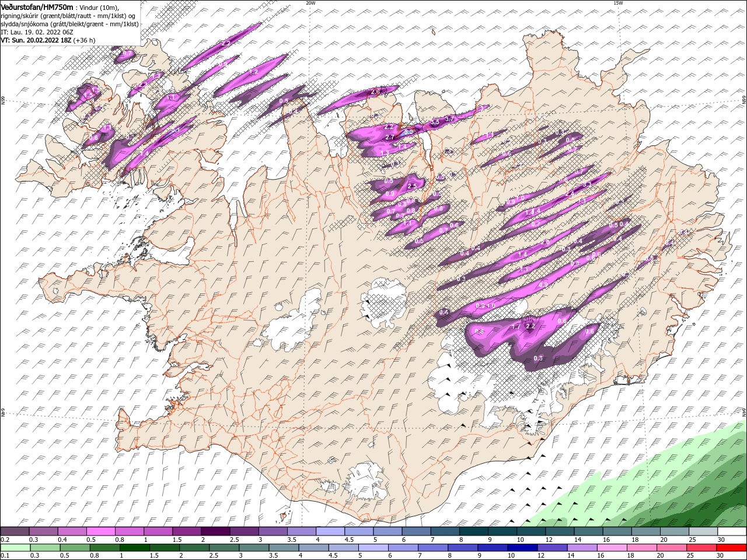Pick the top-row pale swatch between 25 and 30
Image resolution: width=747 pixels, height=560 pixels.
click(703, 531)
